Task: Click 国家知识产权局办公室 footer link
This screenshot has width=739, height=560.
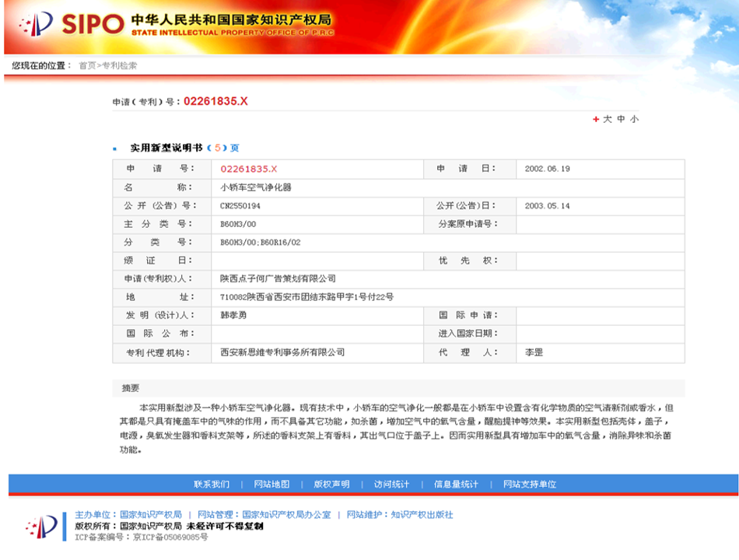Action: coord(286,515)
